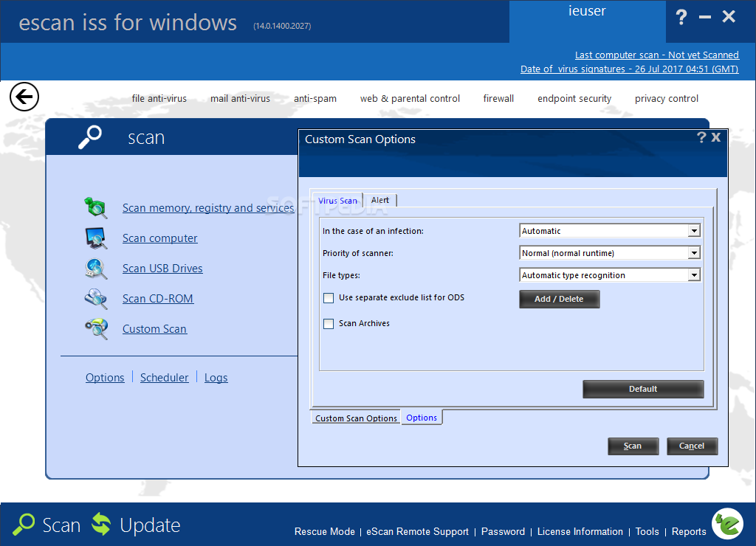Open the Scheduler link
This screenshot has width=756, height=546.
(x=165, y=377)
